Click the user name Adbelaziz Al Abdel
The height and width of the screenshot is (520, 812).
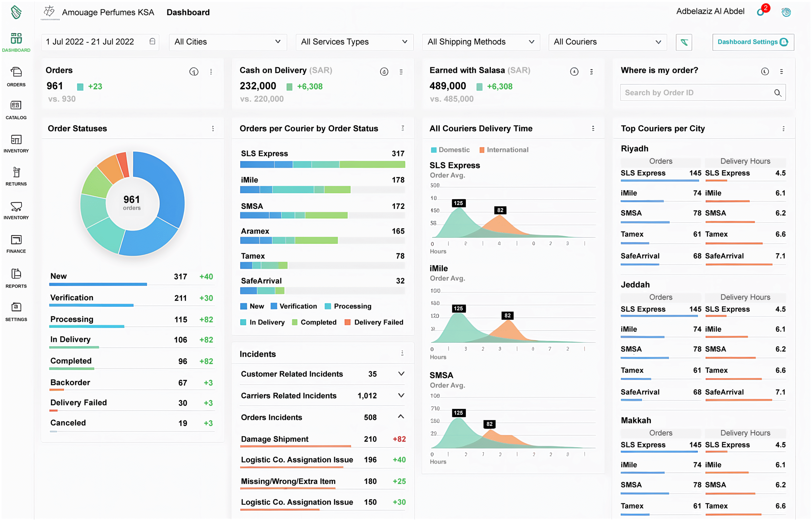pyautogui.click(x=710, y=11)
